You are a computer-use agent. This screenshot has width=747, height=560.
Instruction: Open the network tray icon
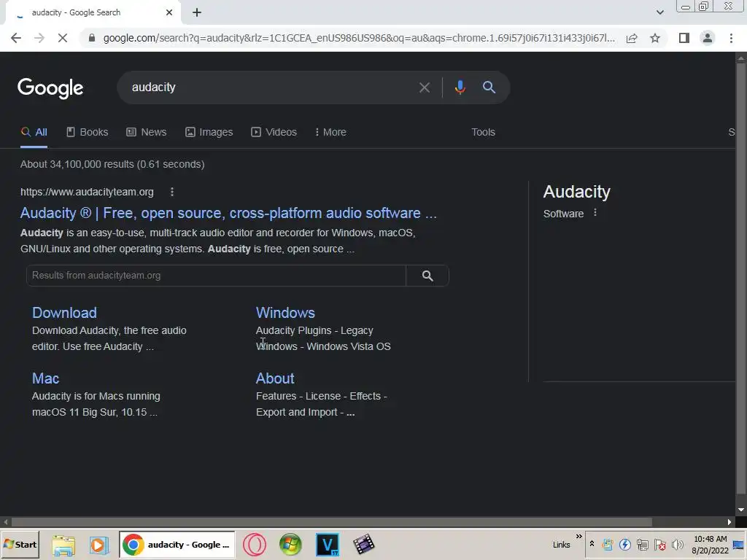[x=642, y=545]
